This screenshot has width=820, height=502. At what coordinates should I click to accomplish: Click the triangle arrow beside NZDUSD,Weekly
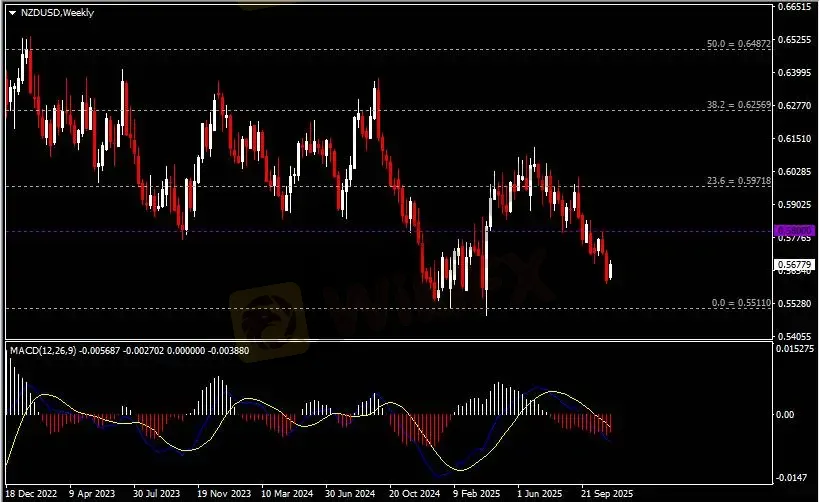point(11,12)
